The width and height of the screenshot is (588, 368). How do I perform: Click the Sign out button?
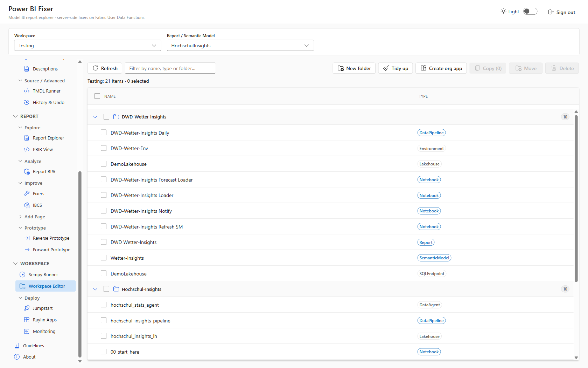pyautogui.click(x=562, y=12)
